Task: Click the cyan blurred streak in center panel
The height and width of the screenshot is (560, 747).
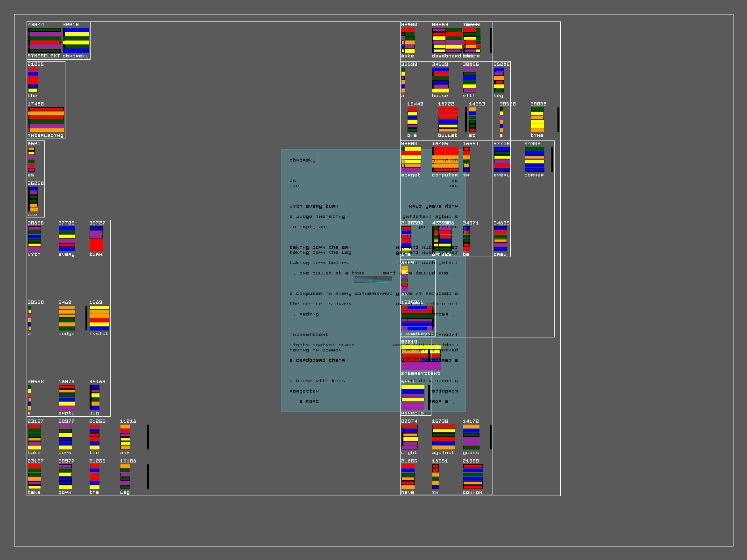Action: point(373,280)
